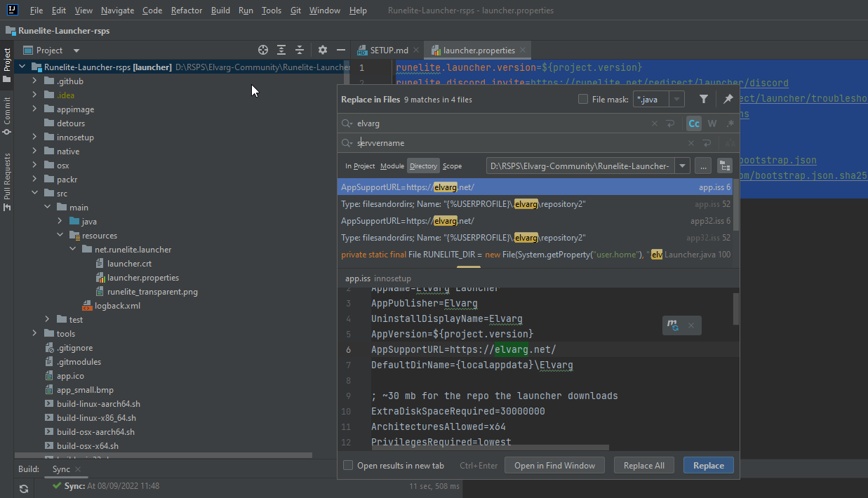Image resolution: width=868 pixels, height=498 pixels.
Task: Check 'Open results in new tab'
Action: coord(348,465)
